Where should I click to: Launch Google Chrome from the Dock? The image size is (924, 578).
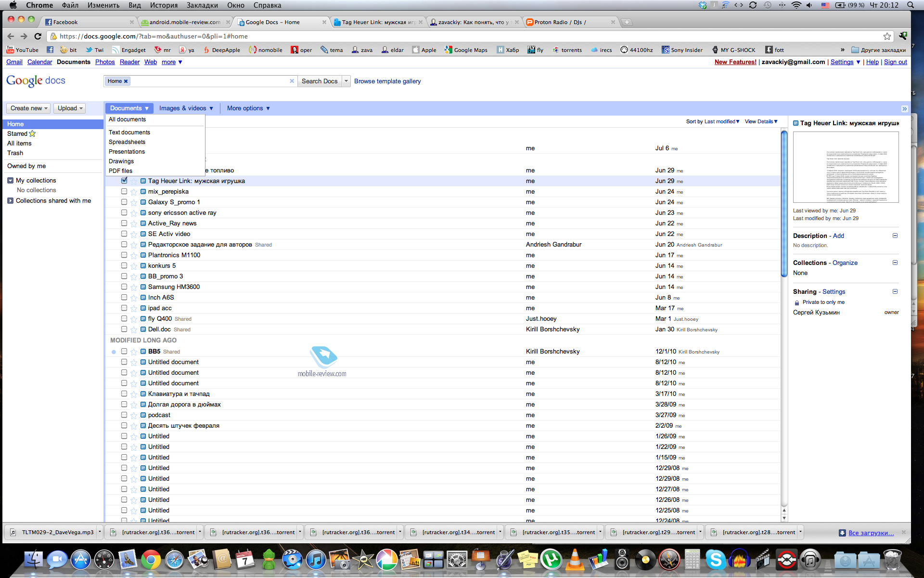click(x=151, y=560)
